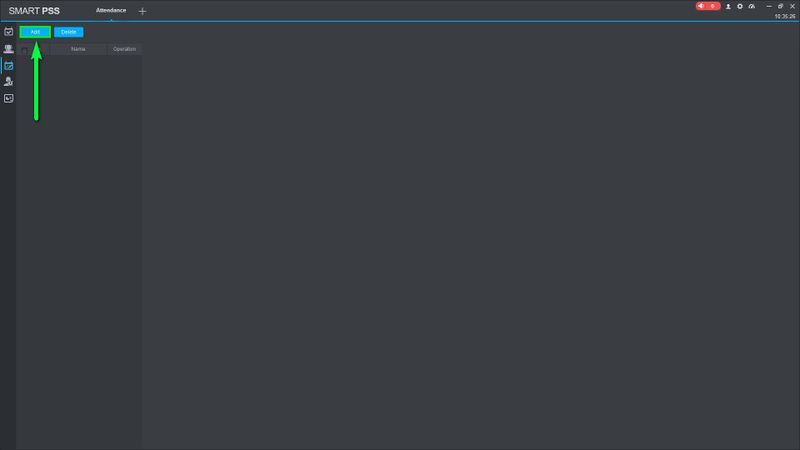Click the blue Delete button
Screen dimensions: 800x450
(68, 32)
